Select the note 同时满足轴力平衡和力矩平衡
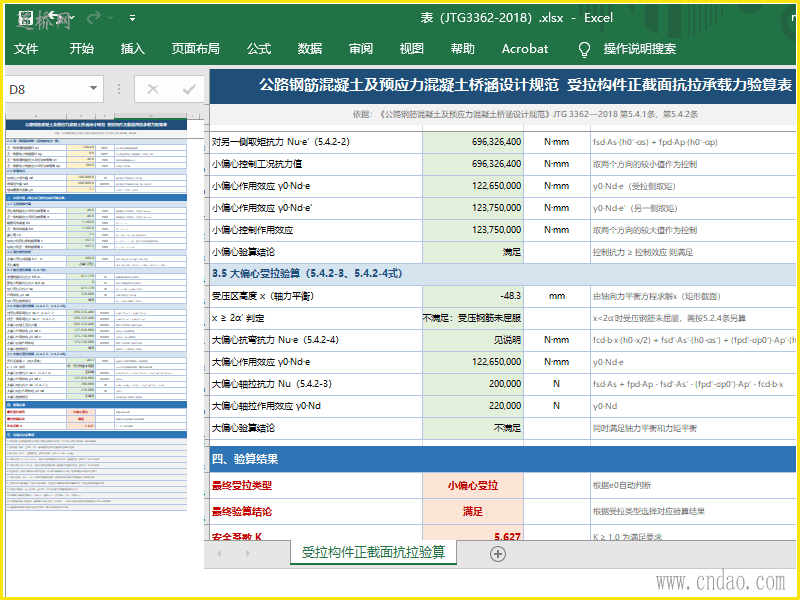The width and height of the screenshot is (800, 600). [x=644, y=428]
